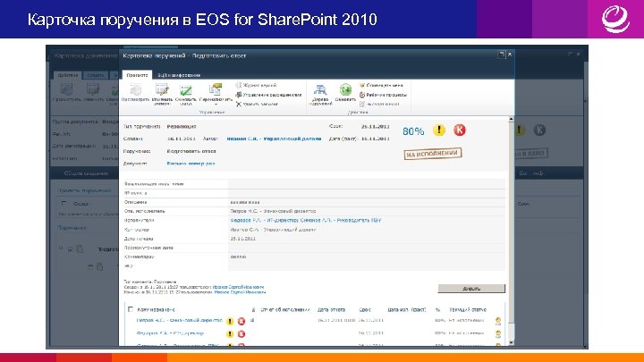Open the dropdown arrow under Перенаправить

[216, 105]
